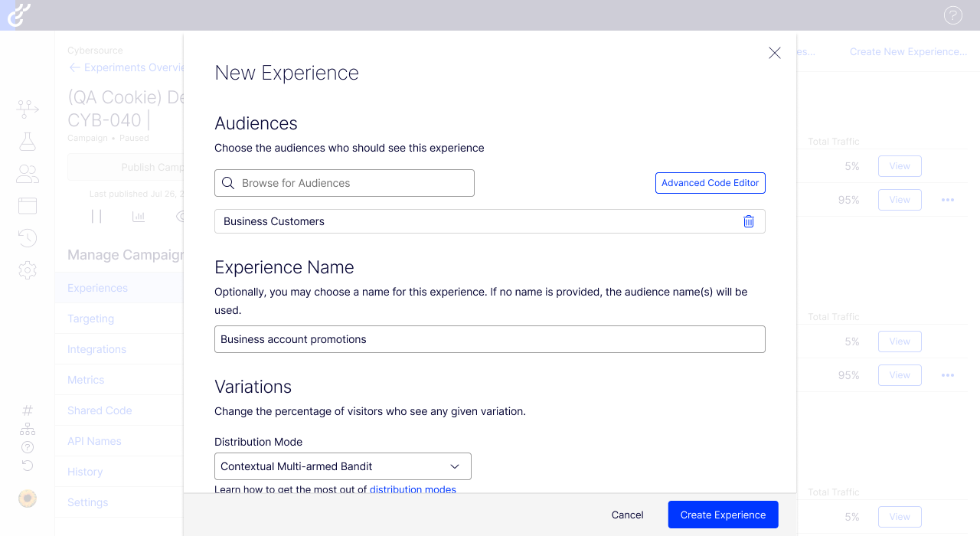Open the distribution modes help link
This screenshot has width=980, height=536.
[x=413, y=489]
